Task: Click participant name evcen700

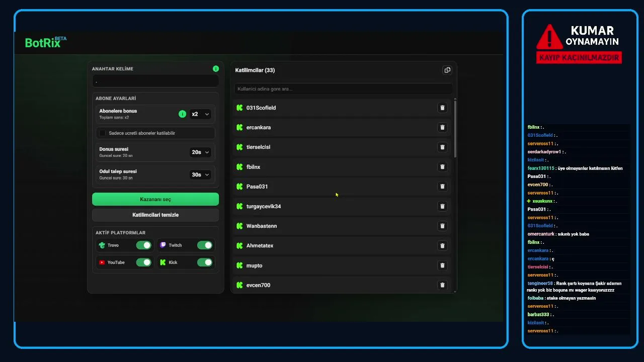Action: point(258,285)
